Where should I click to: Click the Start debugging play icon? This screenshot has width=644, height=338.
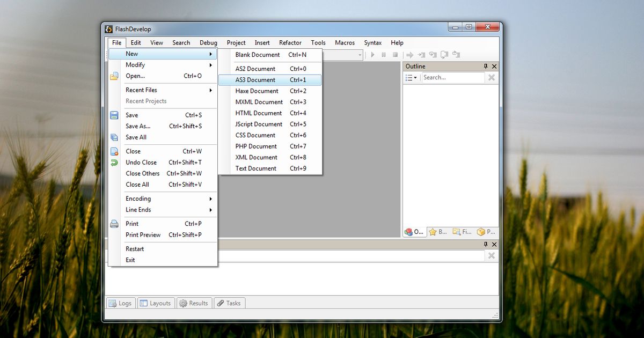372,54
